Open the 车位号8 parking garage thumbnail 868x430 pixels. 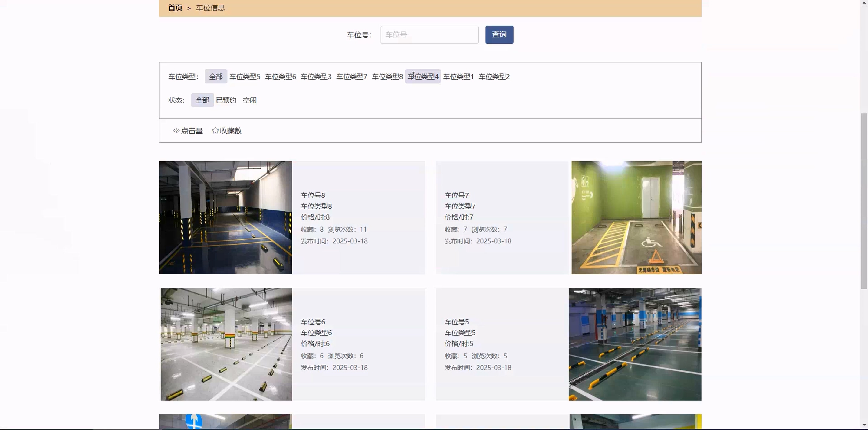click(x=225, y=217)
